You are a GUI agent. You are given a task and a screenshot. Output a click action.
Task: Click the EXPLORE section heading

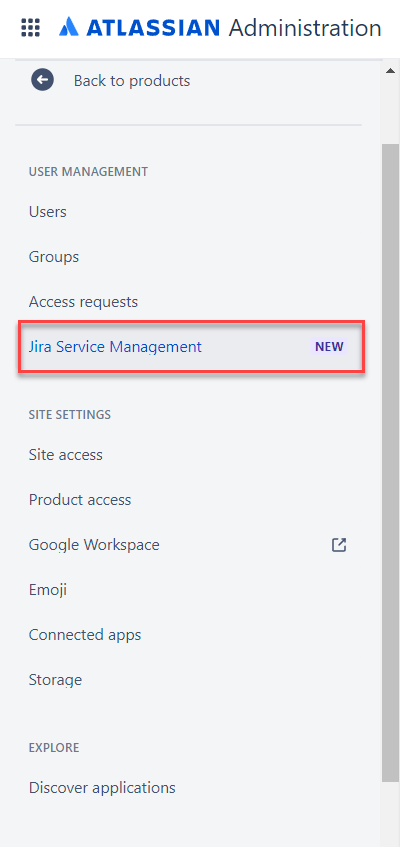point(54,748)
